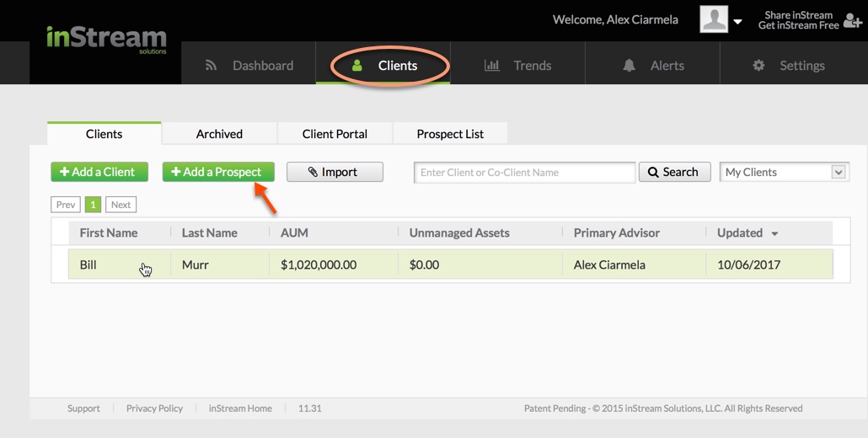Open the Alerts navigation tab
Image resolution: width=868 pixels, height=438 pixels.
[x=652, y=65]
